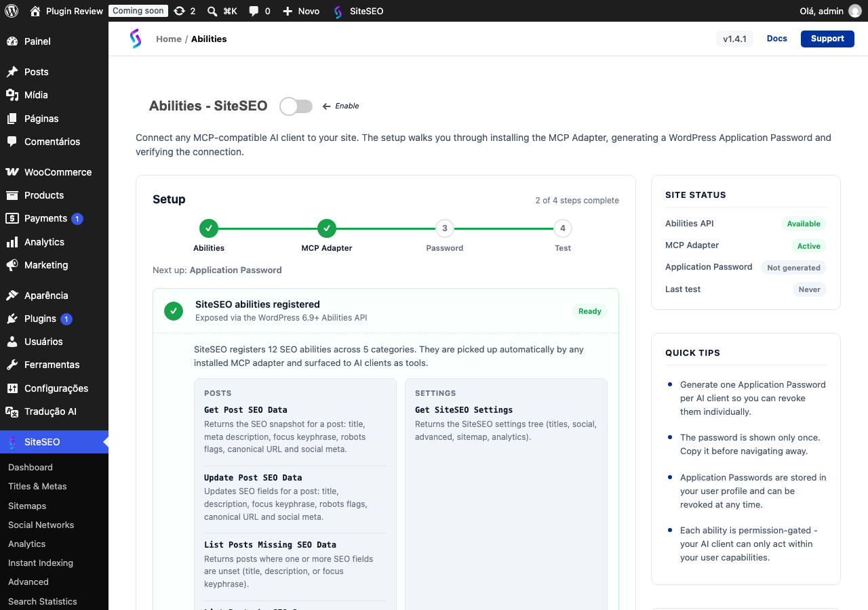Image resolution: width=868 pixels, height=610 pixels.
Task: Click the Available status badge
Action: click(804, 224)
